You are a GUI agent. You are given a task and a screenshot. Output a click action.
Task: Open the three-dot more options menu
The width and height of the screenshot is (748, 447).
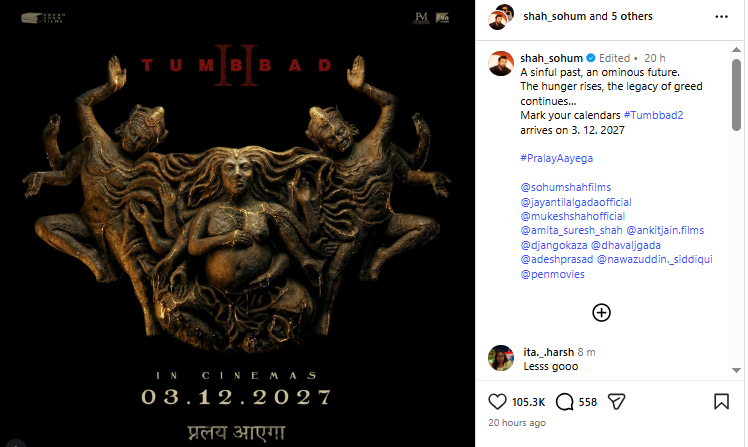click(721, 17)
